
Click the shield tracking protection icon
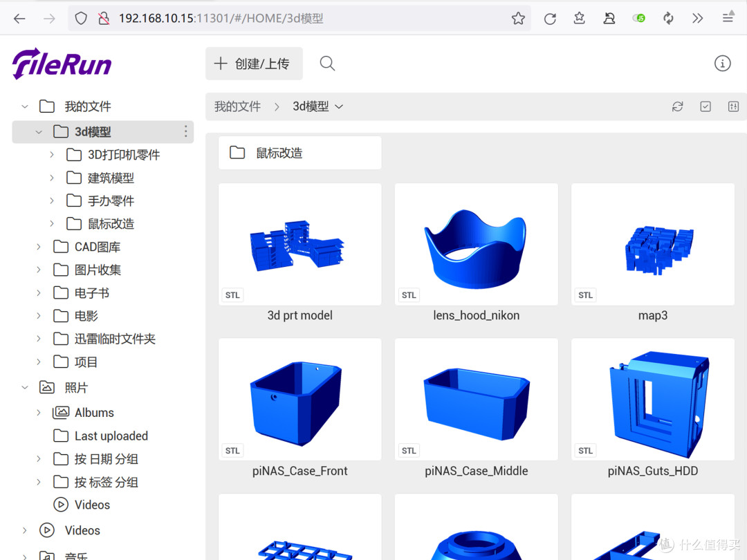81,19
